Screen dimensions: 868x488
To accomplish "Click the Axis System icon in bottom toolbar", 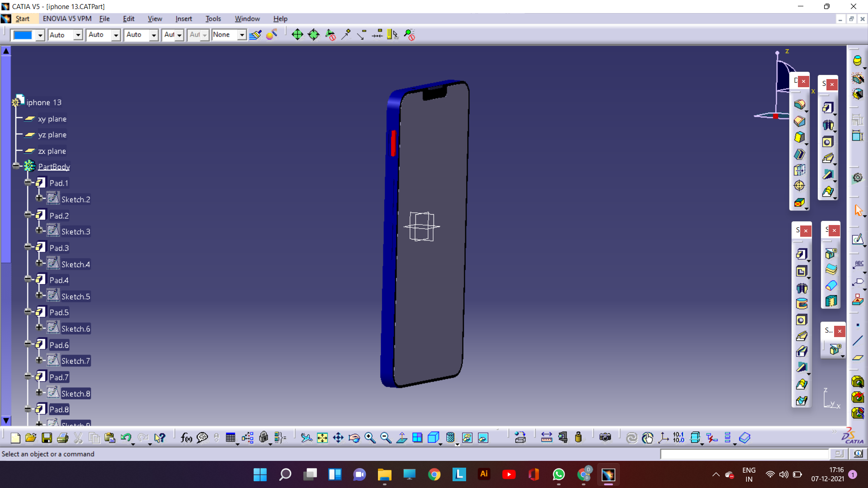I will (663, 437).
